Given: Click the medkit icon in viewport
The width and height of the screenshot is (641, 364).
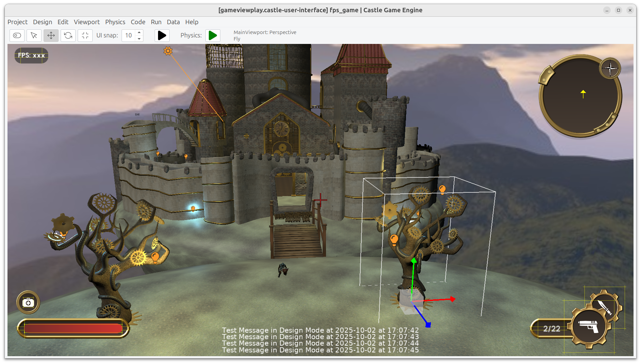Looking at the screenshot, I should click(x=28, y=302).
